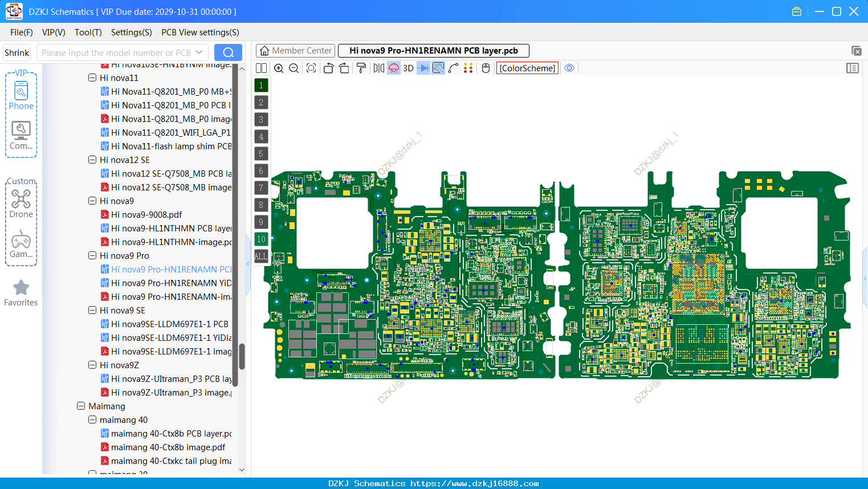Collapse the Hi nova9 Pro node

92,255
